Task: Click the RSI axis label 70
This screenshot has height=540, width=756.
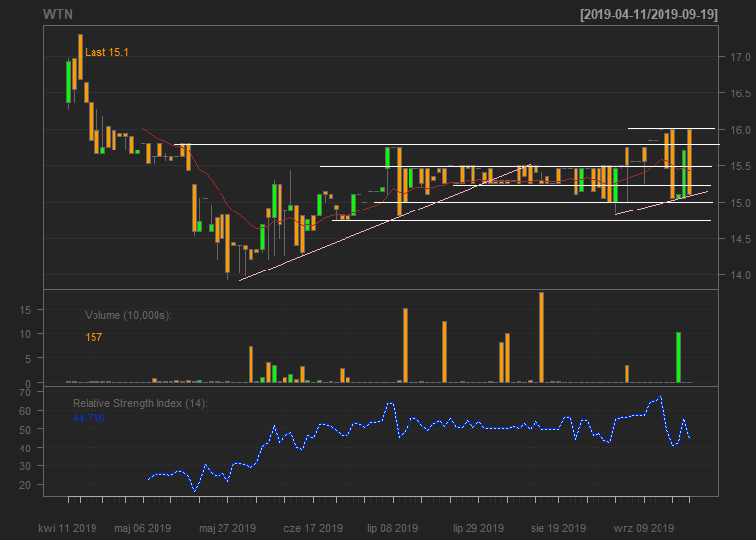Action: [x=25, y=392]
